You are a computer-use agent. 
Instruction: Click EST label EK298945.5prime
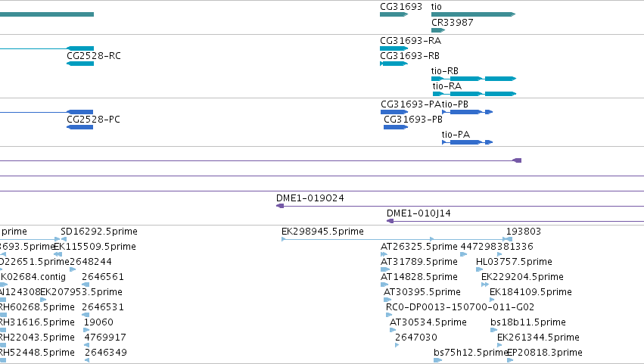[322, 232]
